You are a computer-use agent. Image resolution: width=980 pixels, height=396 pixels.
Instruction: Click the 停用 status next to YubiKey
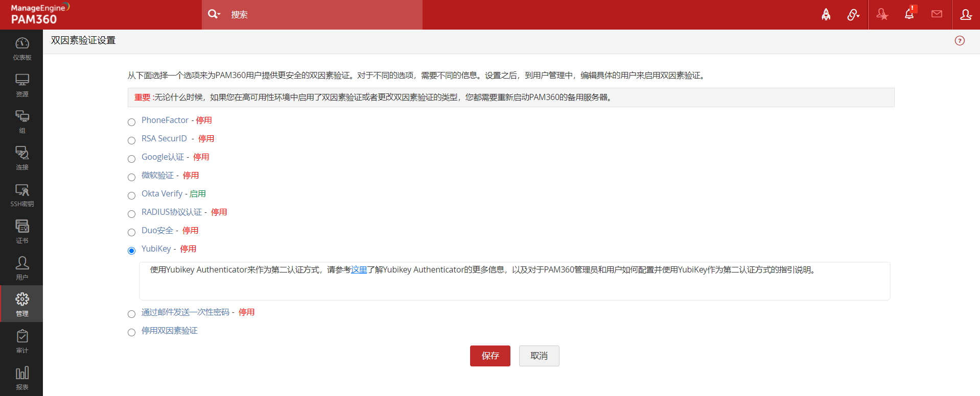pos(188,249)
